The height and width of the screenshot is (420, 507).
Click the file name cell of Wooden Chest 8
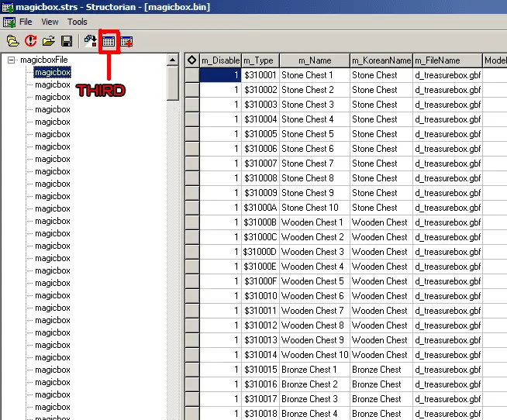pyautogui.click(x=447, y=325)
